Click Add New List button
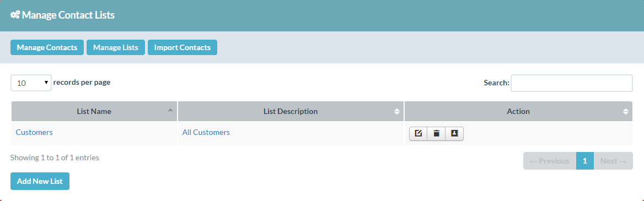Viewport: 644px width, 201px height. pyautogui.click(x=40, y=181)
